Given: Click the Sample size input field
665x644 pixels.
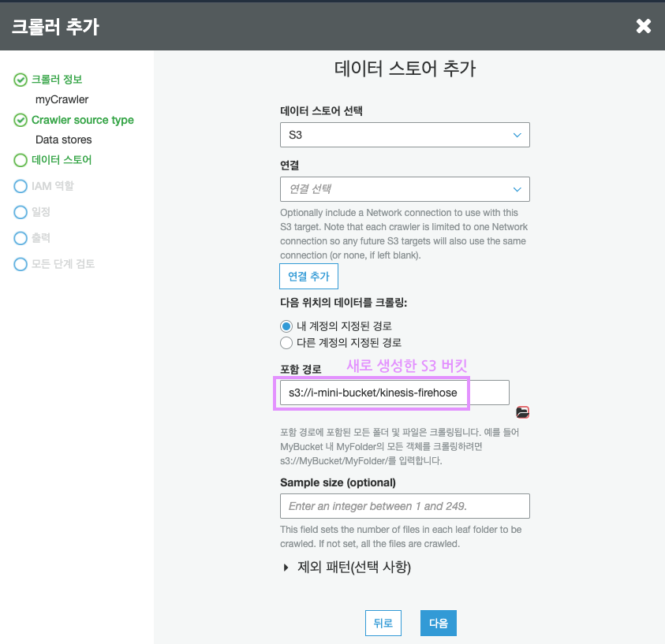Looking at the screenshot, I should [x=405, y=506].
